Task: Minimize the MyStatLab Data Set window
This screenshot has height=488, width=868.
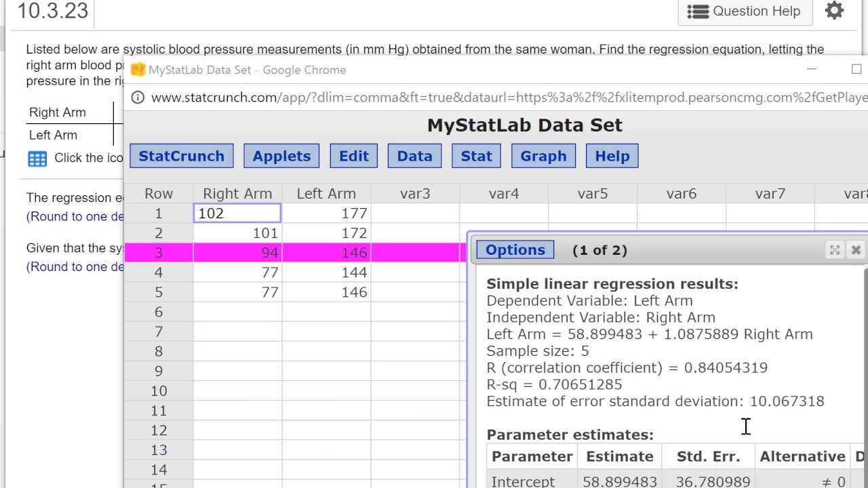Action: (812, 69)
